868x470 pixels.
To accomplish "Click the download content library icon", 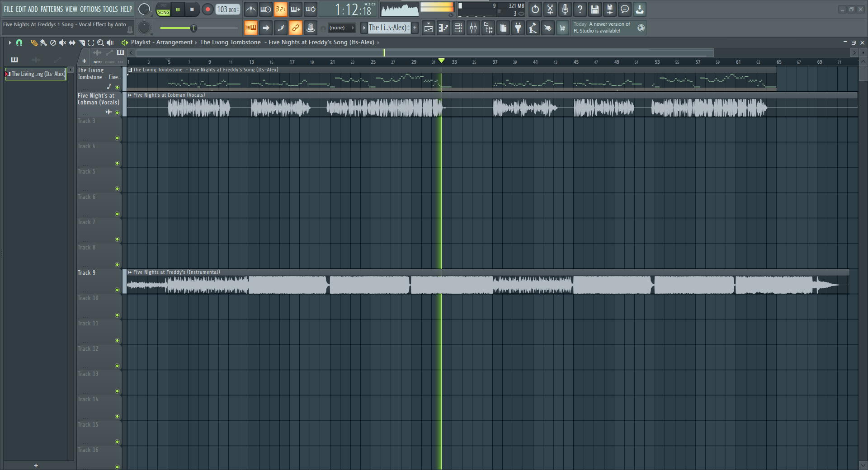I will click(x=640, y=9).
